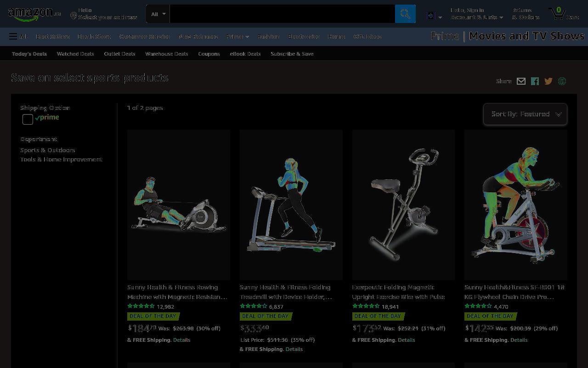Filter by Sports & Outdoors department
The height and width of the screenshot is (368, 588).
48,150
